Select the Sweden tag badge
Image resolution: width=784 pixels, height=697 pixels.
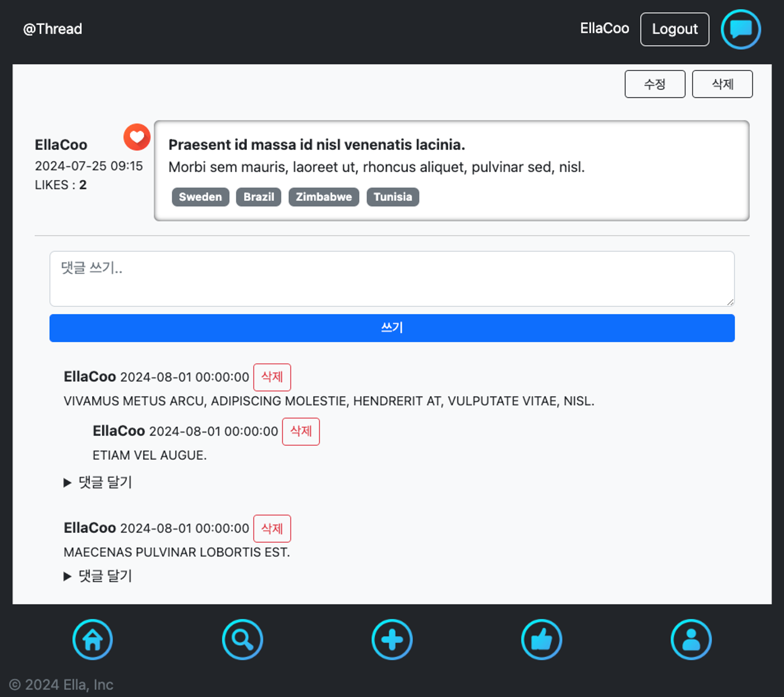pos(200,197)
